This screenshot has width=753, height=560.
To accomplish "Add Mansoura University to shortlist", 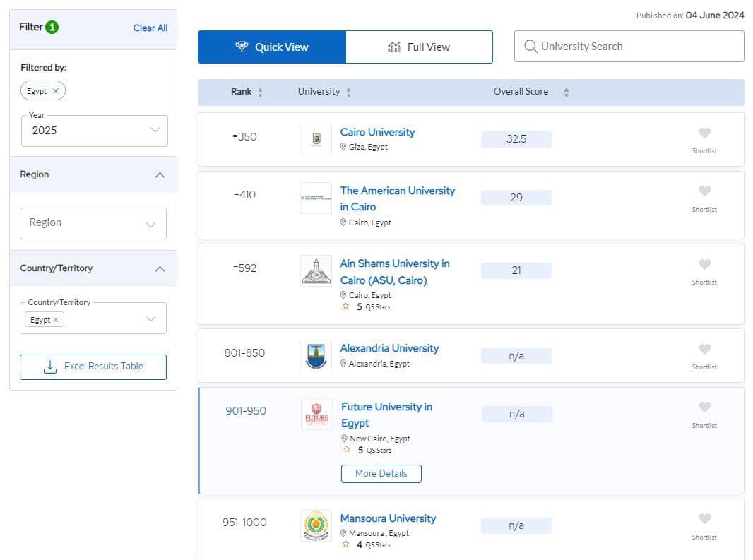I will 704,519.
